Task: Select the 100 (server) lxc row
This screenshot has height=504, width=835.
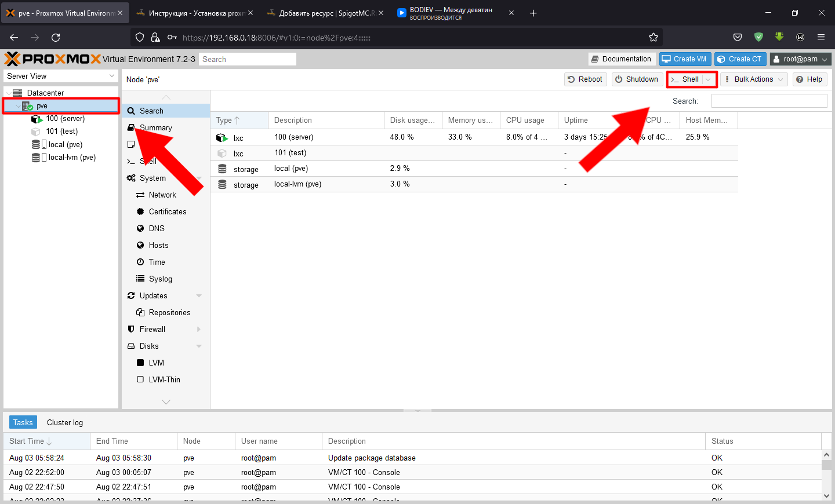Action: (474, 137)
